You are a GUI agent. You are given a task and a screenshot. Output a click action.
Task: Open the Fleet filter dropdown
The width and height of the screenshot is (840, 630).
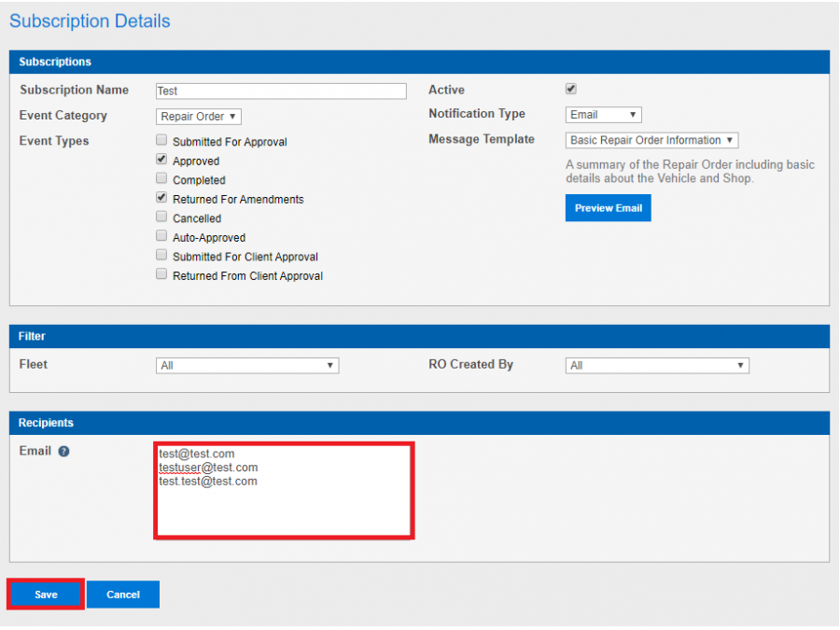tap(246, 365)
